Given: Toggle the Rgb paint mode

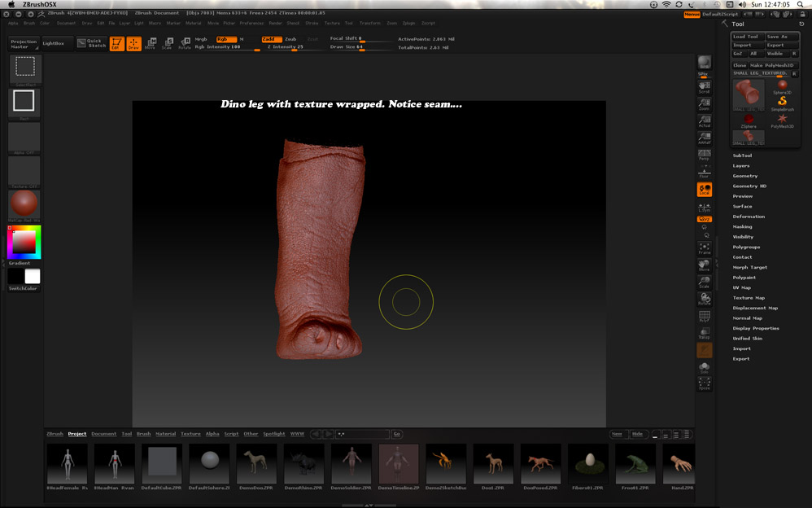Looking at the screenshot, I should [226, 39].
